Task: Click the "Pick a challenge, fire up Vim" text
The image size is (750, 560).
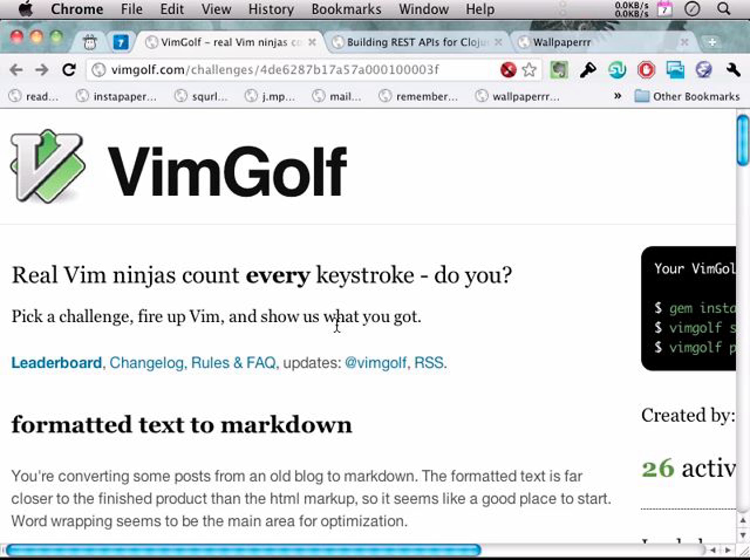Action: coord(216,317)
